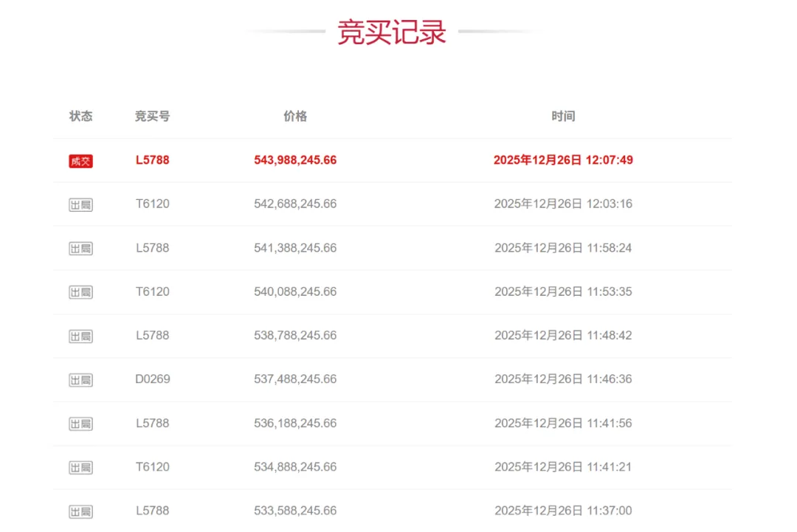This screenshot has height=532, width=797.
Task: Select the 出局 badge in the 11:58:24 row
Action: [x=81, y=249]
